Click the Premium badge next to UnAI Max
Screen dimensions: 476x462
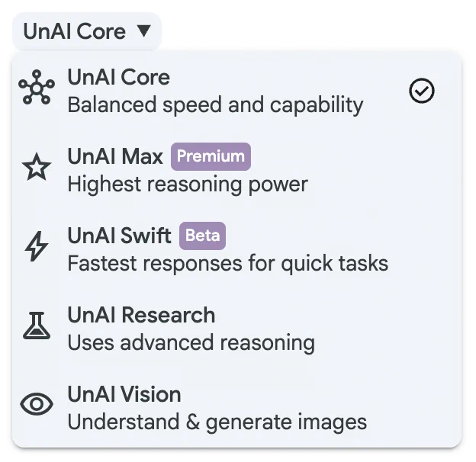(x=211, y=156)
